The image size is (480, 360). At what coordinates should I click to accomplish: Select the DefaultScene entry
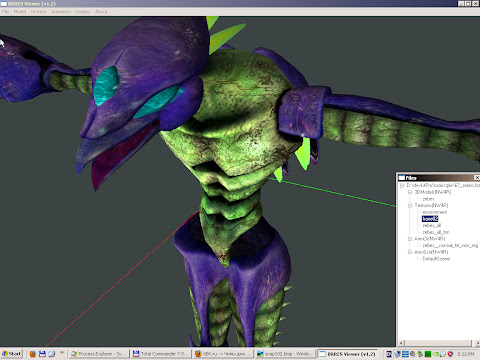coord(436,259)
